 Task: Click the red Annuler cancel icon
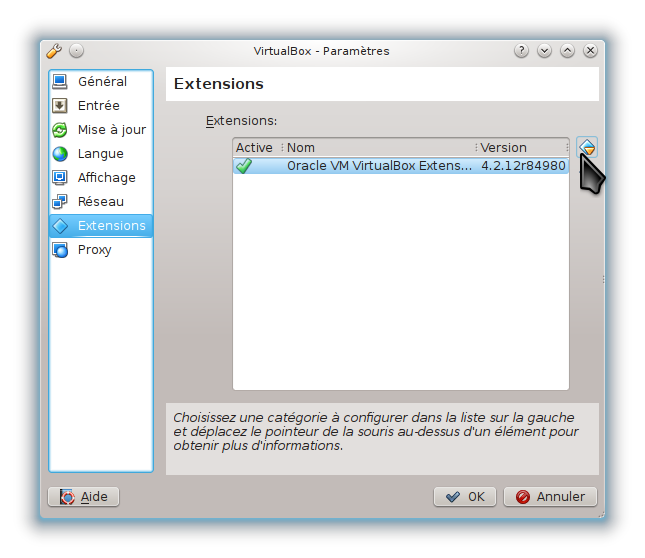click(x=523, y=497)
